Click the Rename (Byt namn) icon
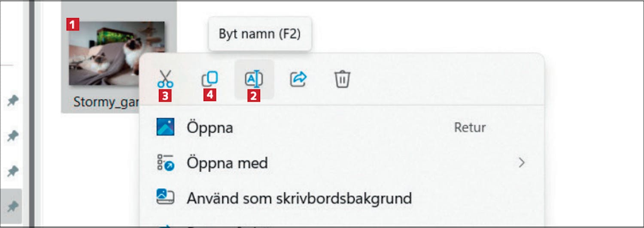 tap(254, 79)
